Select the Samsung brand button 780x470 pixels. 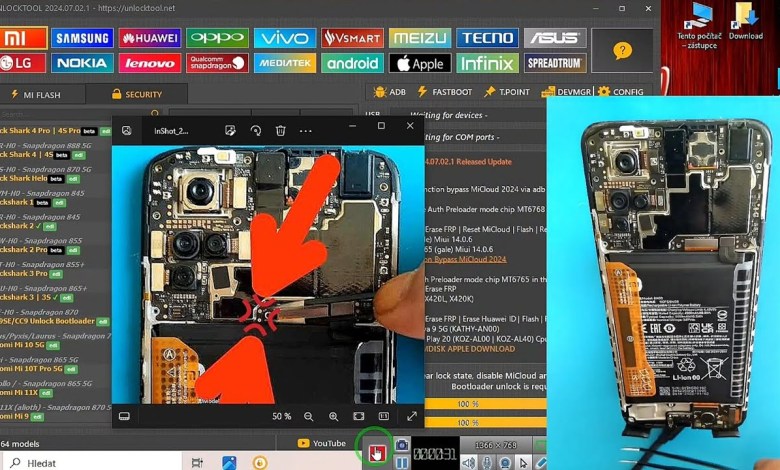(82, 38)
